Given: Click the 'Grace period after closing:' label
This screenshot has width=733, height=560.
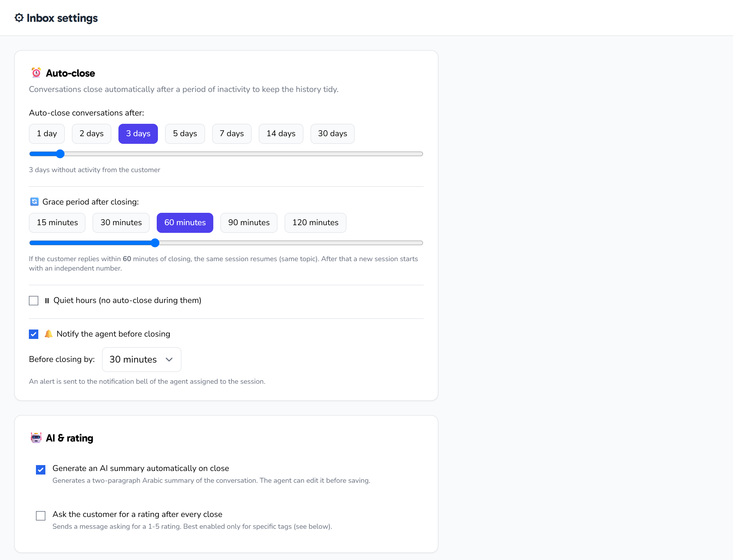Looking at the screenshot, I should tap(91, 202).
